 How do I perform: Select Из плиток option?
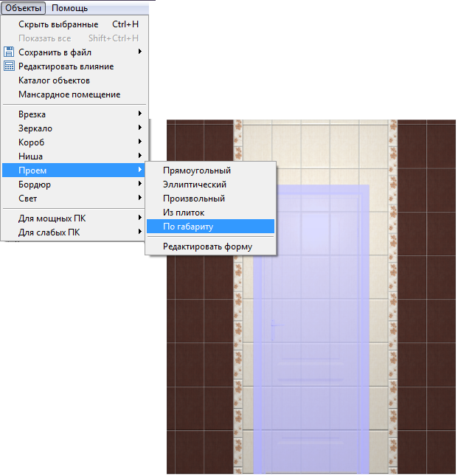(210, 213)
